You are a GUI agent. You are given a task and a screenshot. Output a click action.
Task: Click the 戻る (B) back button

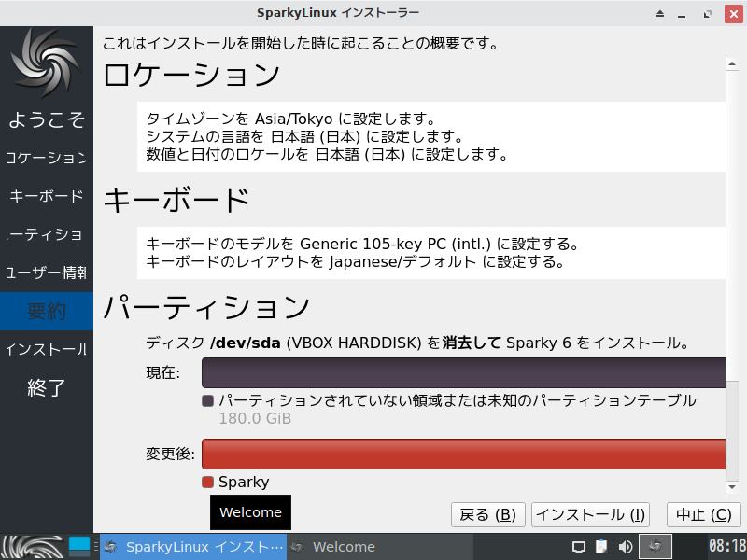(x=487, y=515)
